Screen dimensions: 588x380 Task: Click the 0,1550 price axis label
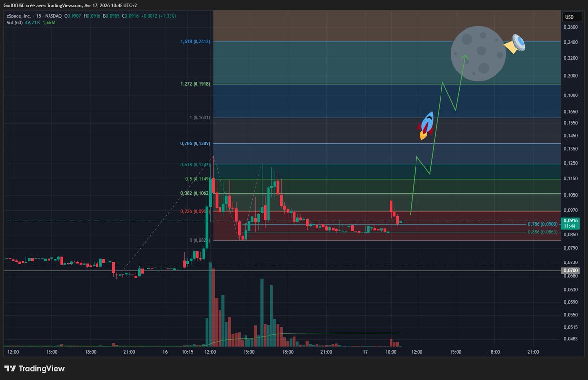point(570,123)
